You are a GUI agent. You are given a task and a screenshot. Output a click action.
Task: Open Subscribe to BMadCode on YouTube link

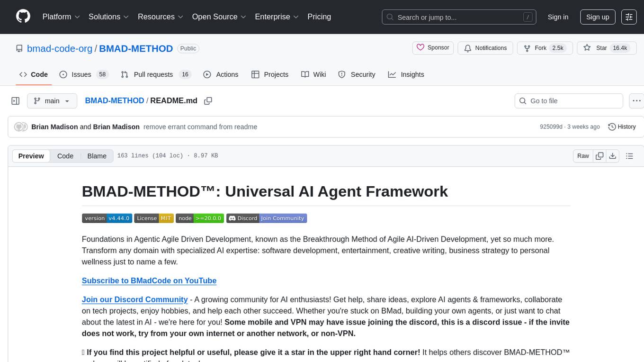click(x=149, y=281)
